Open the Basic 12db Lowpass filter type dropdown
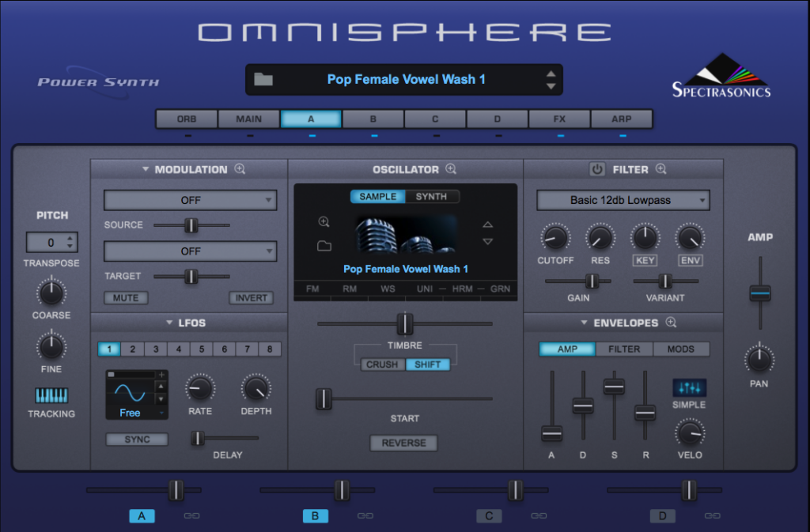This screenshot has width=810, height=532. click(x=623, y=200)
